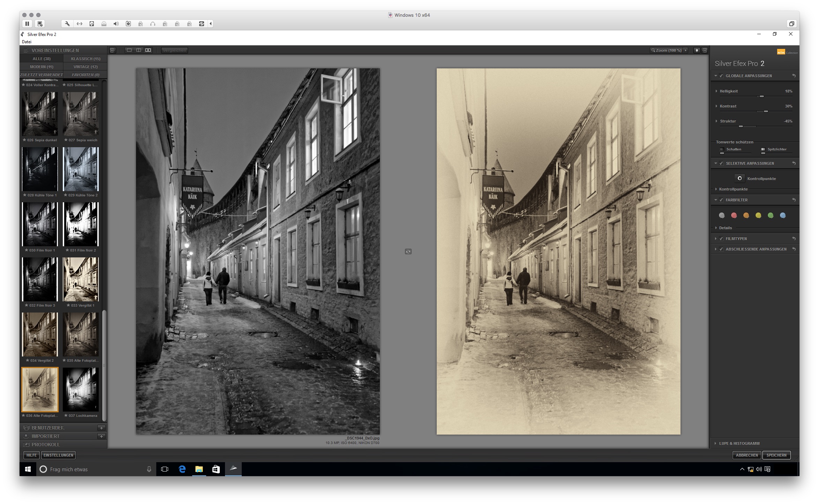Collapse the Globale Anpassungen section
Image resolution: width=819 pixels, height=504 pixels.
716,76
